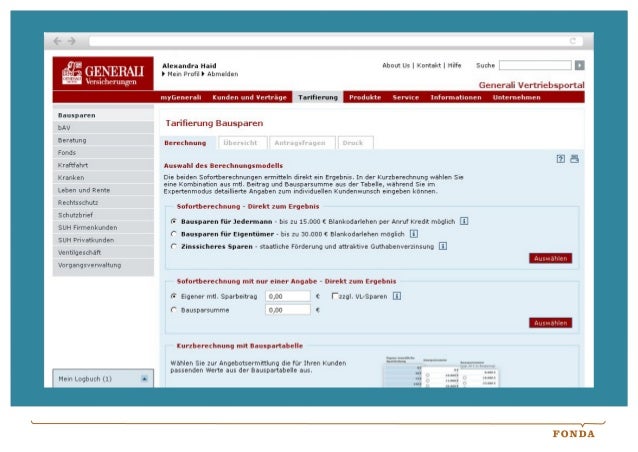638x452 pixels.
Task: Click Auswählen button below Bausparsumme field
Action: (x=551, y=323)
